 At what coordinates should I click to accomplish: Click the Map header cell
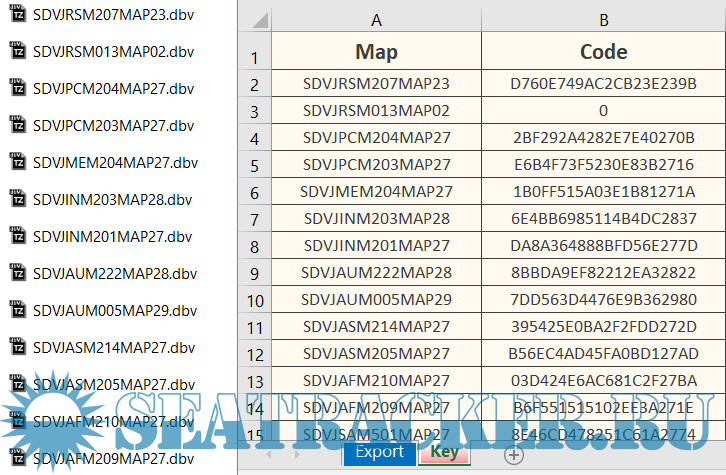click(376, 52)
